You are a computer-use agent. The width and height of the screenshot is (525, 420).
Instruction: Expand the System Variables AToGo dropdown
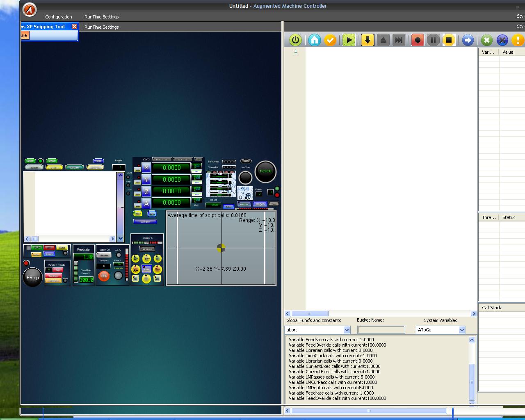462,330
